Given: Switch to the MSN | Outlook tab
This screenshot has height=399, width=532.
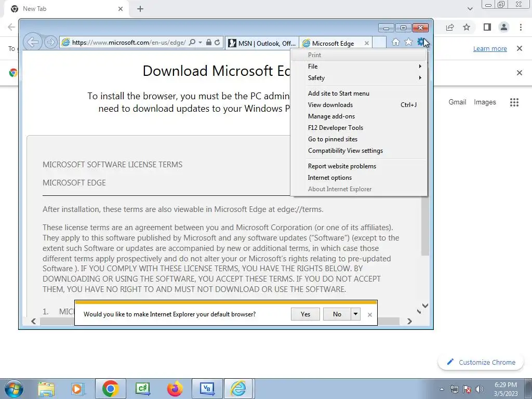Looking at the screenshot, I should (262, 43).
